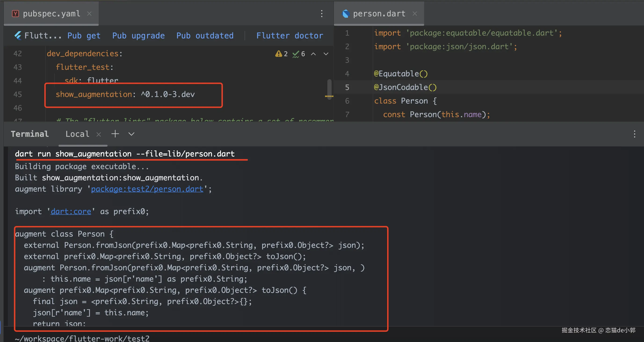644x342 pixels.
Task: Click the Flutter logo icon in pubspec toolbar
Action: coord(18,36)
